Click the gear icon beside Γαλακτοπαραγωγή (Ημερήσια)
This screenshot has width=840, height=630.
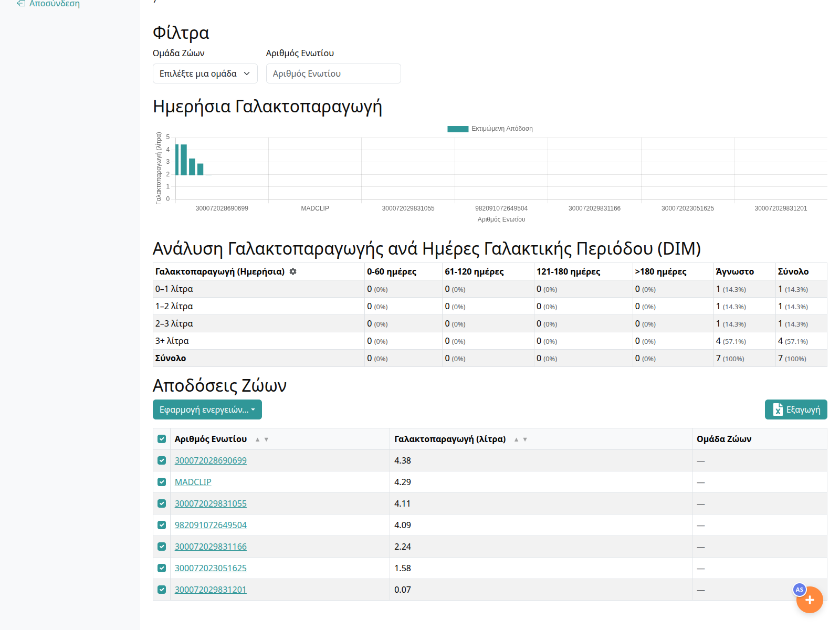tap(293, 271)
